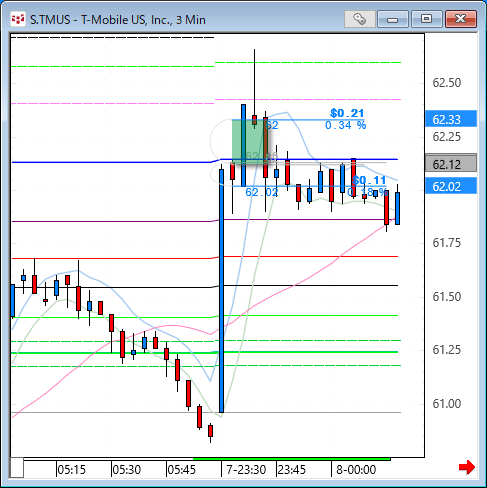Image resolution: width=487 pixels, height=488 pixels.
Task: Click the 61.00 price scale label
Action: (447, 404)
